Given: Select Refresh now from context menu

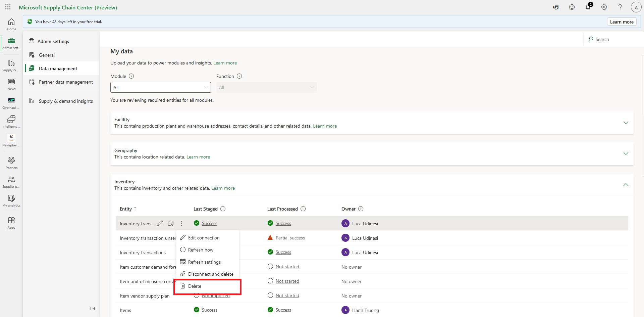Looking at the screenshot, I should click(x=207, y=250).
